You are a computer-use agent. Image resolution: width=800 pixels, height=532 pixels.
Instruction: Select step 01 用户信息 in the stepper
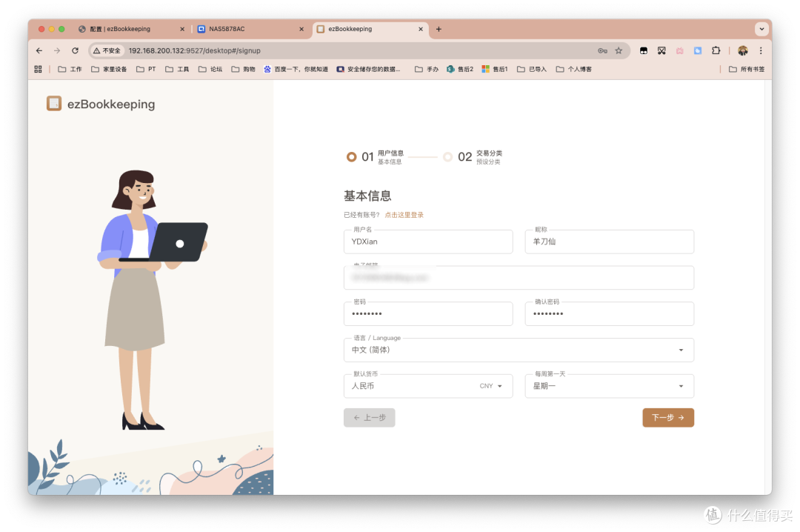[375, 157]
